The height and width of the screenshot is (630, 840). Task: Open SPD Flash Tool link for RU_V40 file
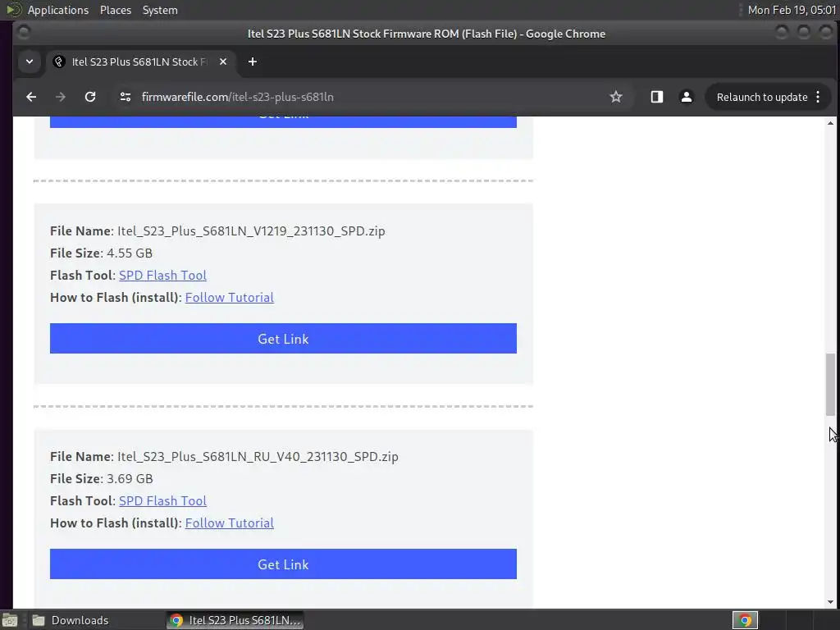pyautogui.click(x=162, y=501)
